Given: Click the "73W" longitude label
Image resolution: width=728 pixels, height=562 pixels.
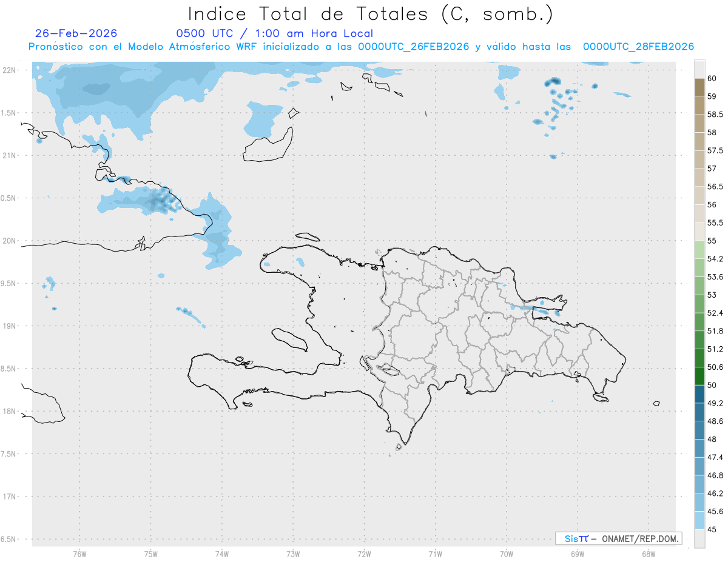Looking at the screenshot, I should [293, 554].
